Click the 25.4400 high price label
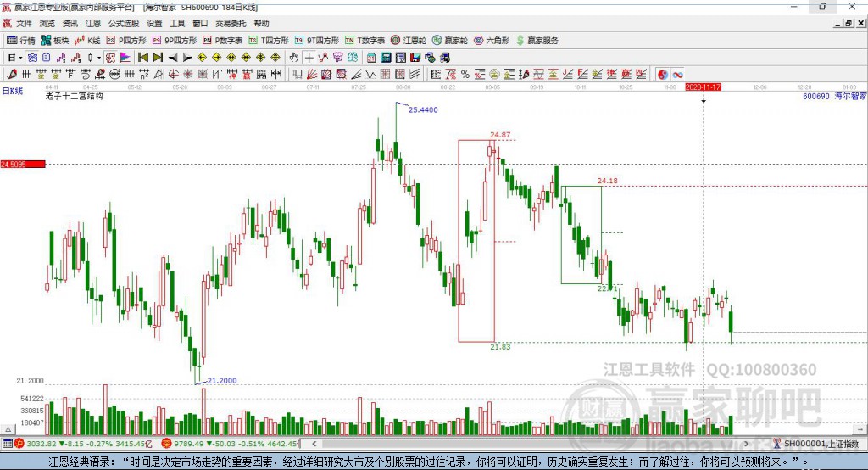The width and height of the screenshot is (868, 470). click(423, 109)
